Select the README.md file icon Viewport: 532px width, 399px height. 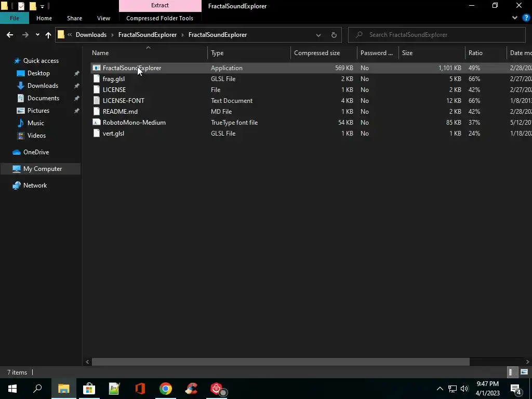pos(97,111)
